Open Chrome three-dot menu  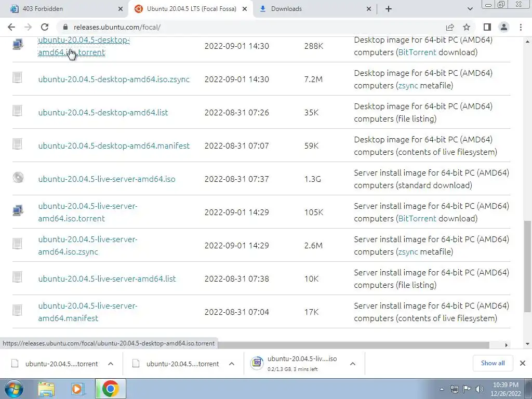(521, 27)
